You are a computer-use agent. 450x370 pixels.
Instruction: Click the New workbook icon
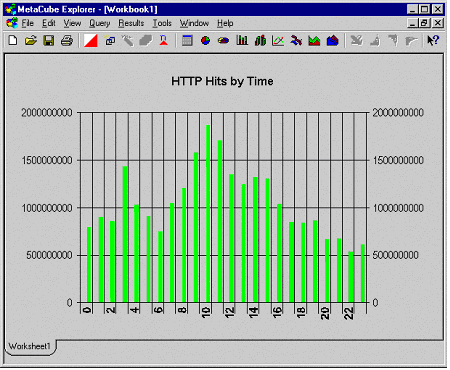13,41
